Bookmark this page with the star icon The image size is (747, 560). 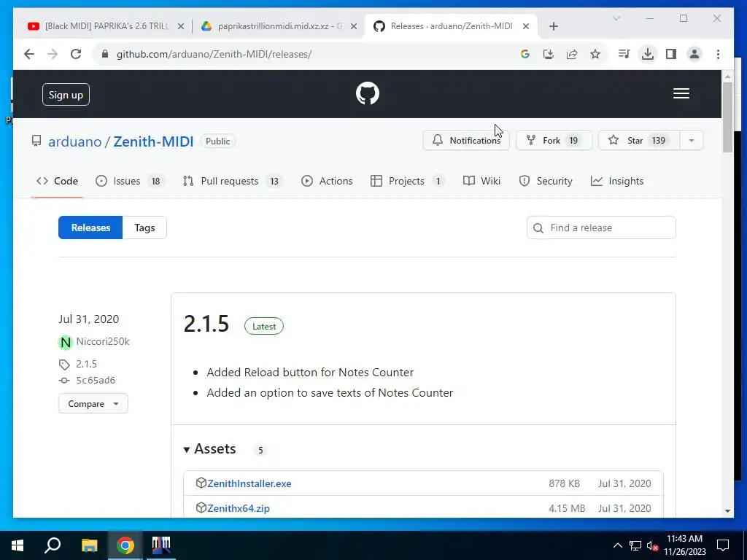(x=595, y=54)
